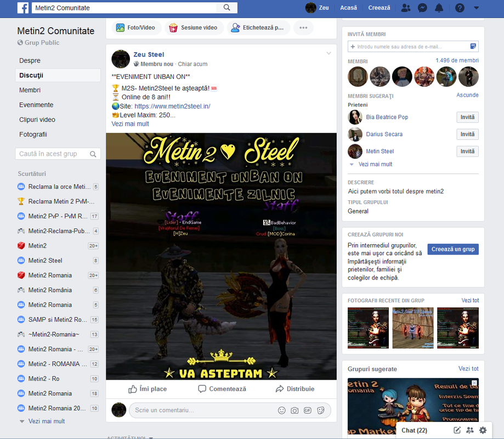Open the Help question mark icon
The width and height of the screenshot is (504, 439).
(x=460, y=8)
